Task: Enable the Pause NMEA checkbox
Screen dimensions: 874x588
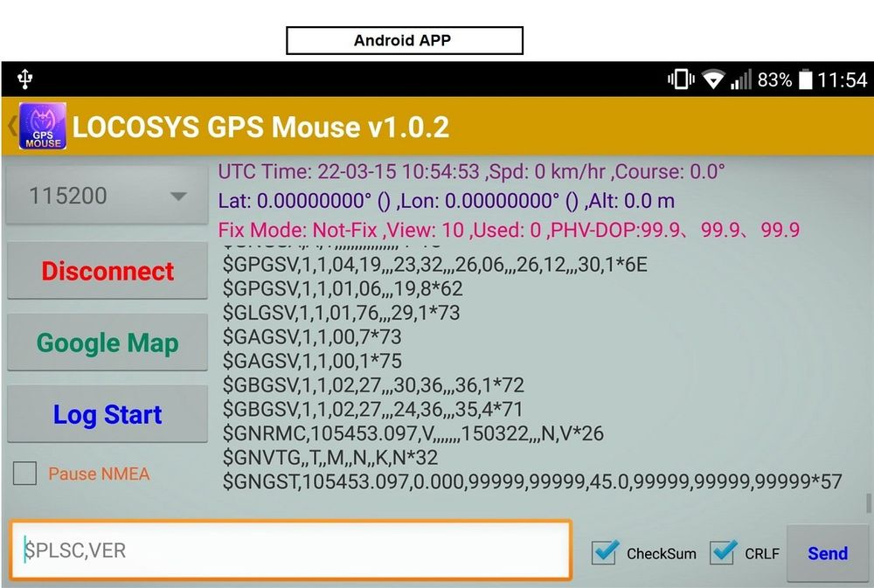Action: pyautogui.click(x=24, y=474)
